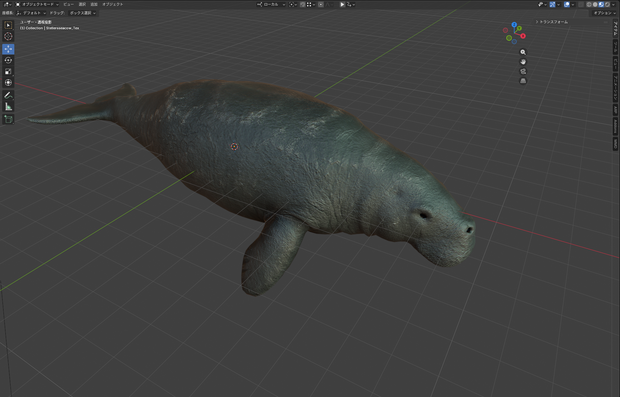Click the negative Z circle on the gizmo
This screenshot has height=397, width=620.
tap(514, 42)
